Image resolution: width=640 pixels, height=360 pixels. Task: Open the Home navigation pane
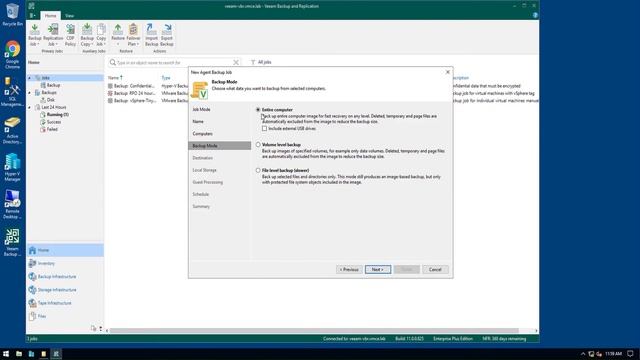point(65,250)
